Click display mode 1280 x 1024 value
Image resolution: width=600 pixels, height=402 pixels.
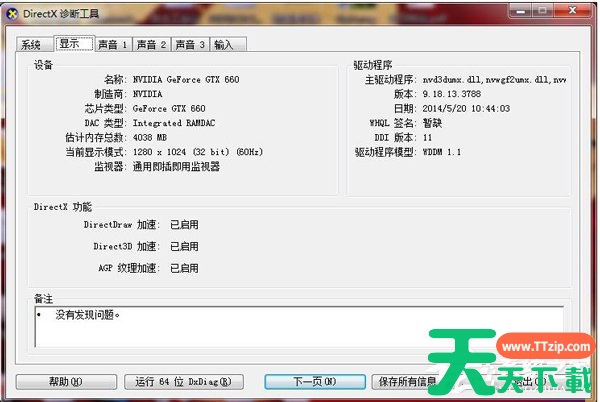coord(198,152)
